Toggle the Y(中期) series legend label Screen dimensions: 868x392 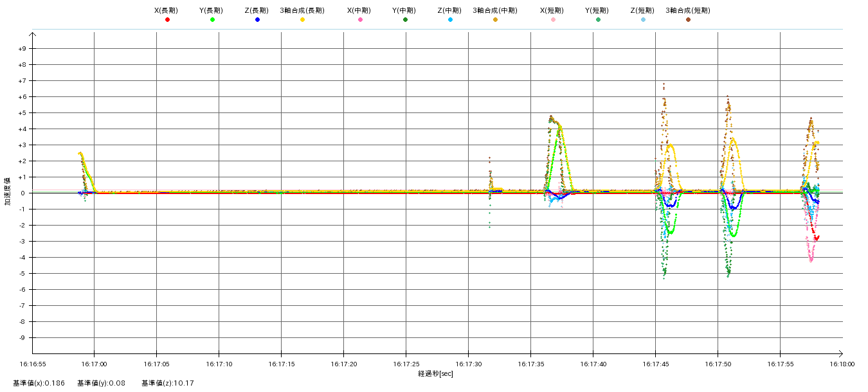(404, 11)
